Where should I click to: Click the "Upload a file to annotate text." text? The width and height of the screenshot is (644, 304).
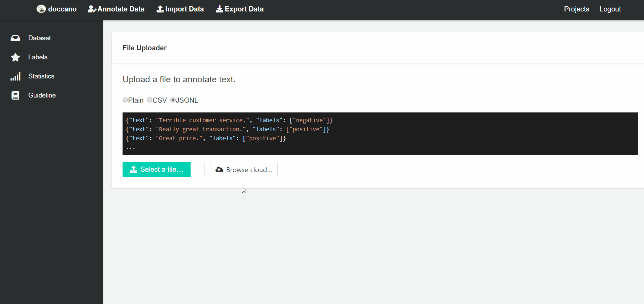tap(179, 79)
